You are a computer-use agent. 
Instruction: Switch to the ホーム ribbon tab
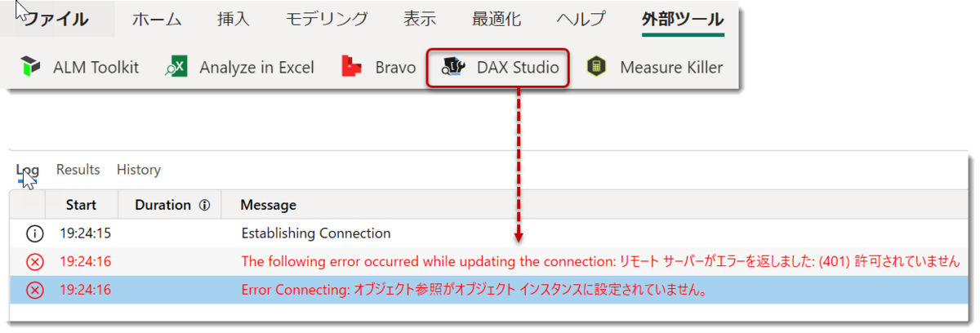click(x=157, y=20)
